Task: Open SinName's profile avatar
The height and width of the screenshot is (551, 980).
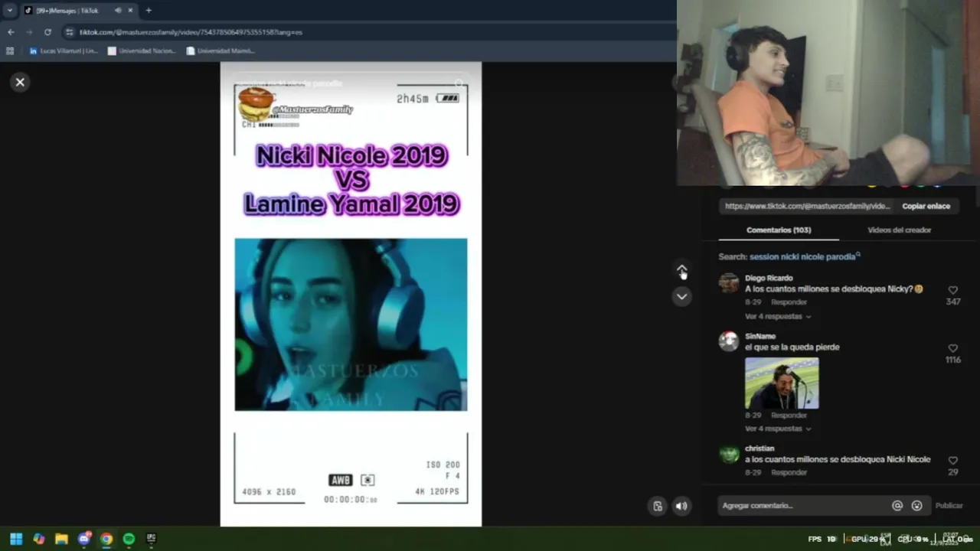Action: (x=729, y=341)
